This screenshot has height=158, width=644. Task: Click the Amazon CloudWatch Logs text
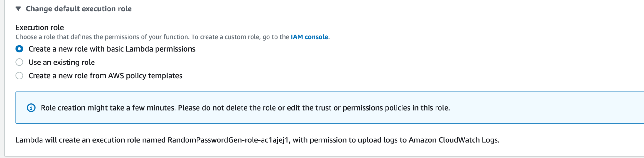pyautogui.click(x=454, y=140)
